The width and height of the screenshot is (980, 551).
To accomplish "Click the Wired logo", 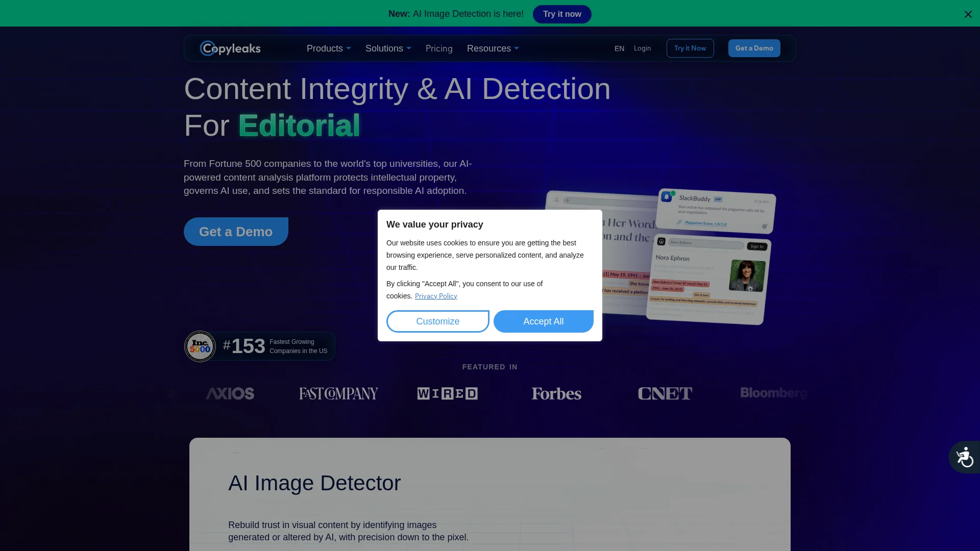I will coord(447,393).
